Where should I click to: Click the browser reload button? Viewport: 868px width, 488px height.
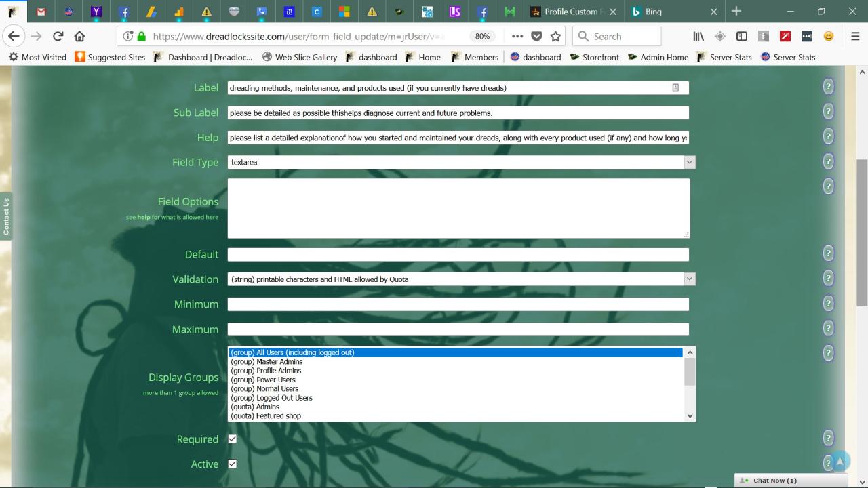tap(58, 37)
